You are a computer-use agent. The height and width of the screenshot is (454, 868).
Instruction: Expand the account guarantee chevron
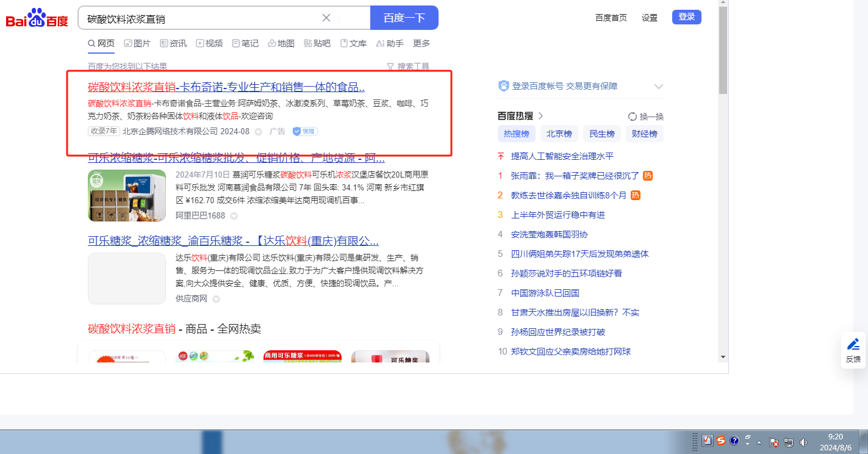coord(658,87)
